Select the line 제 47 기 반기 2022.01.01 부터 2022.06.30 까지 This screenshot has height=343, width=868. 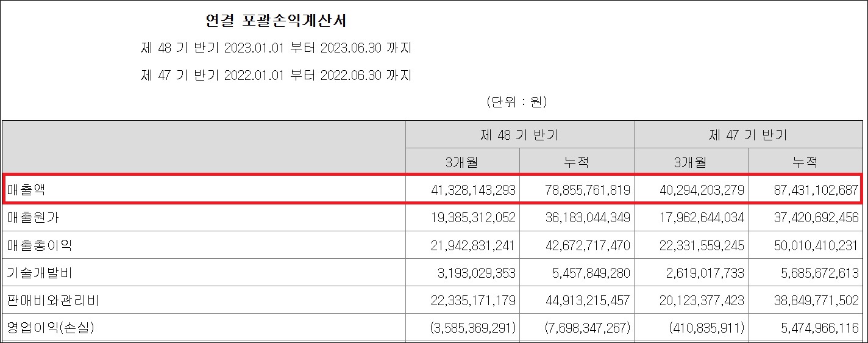[276, 76]
